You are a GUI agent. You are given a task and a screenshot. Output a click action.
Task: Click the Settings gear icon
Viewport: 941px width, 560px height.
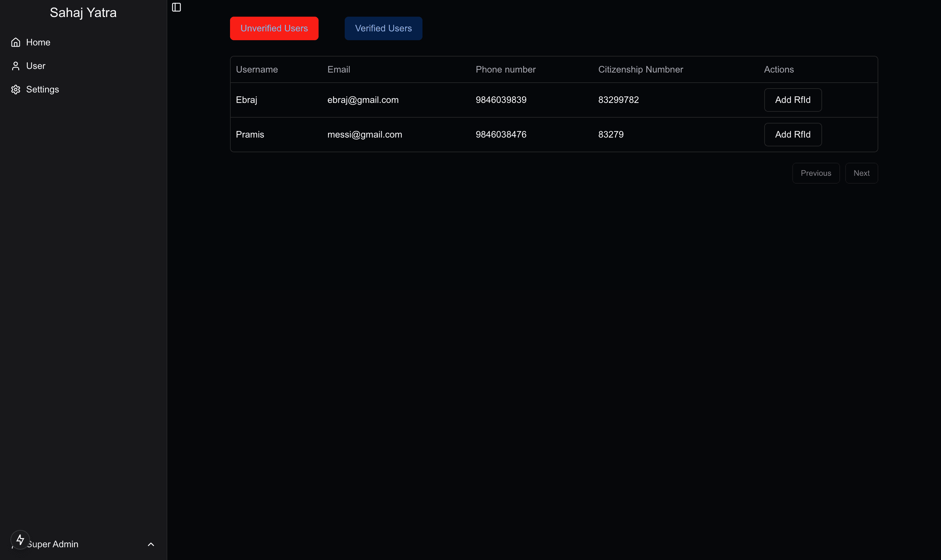[x=15, y=90]
